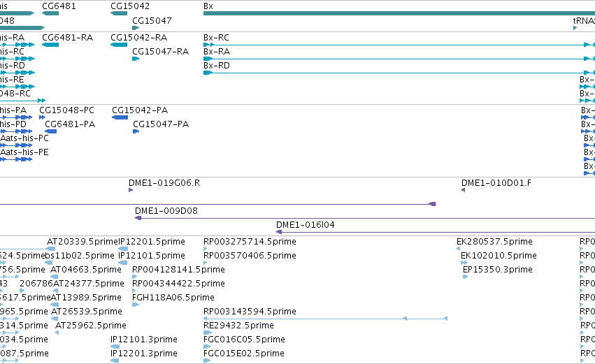Click transcript label CG15042-RA
Screen dimensions: 595x364
139,38
